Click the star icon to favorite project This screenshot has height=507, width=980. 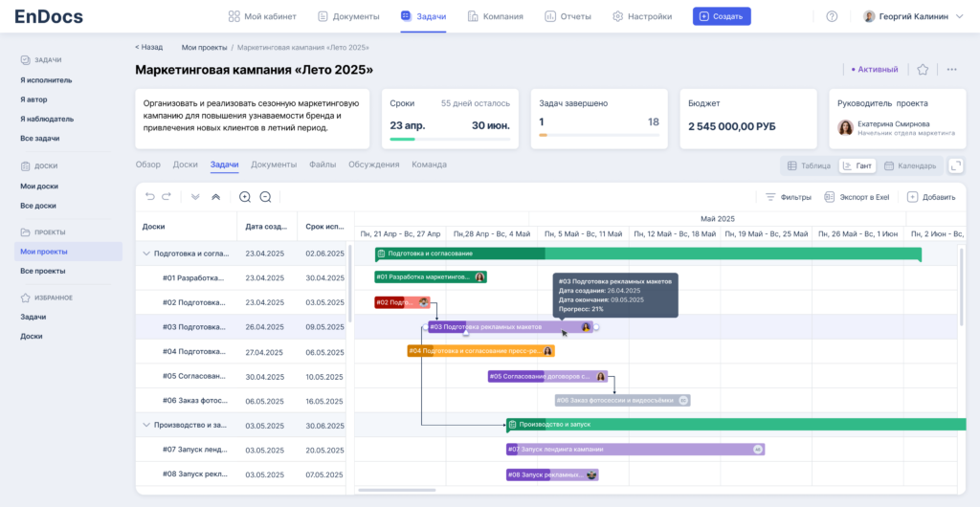pyautogui.click(x=923, y=70)
